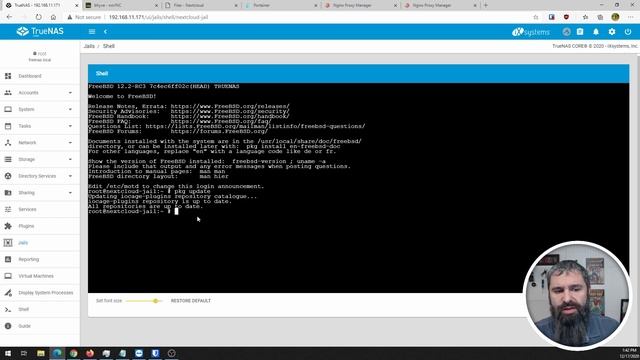Image resolution: width=640 pixels, height=360 pixels.
Task: Click the Directory Services icon
Action: [x=8, y=176]
